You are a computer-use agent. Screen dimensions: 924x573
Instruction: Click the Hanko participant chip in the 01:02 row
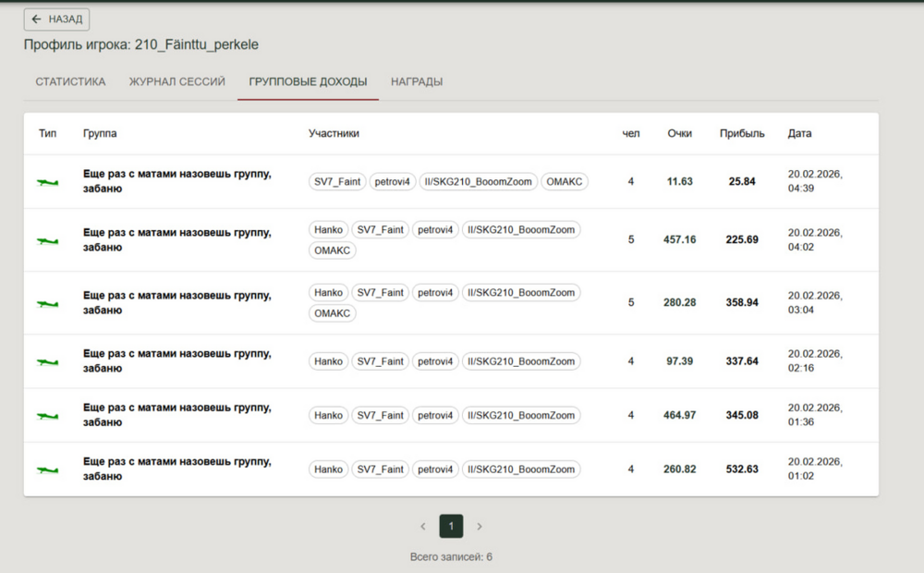click(x=328, y=469)
